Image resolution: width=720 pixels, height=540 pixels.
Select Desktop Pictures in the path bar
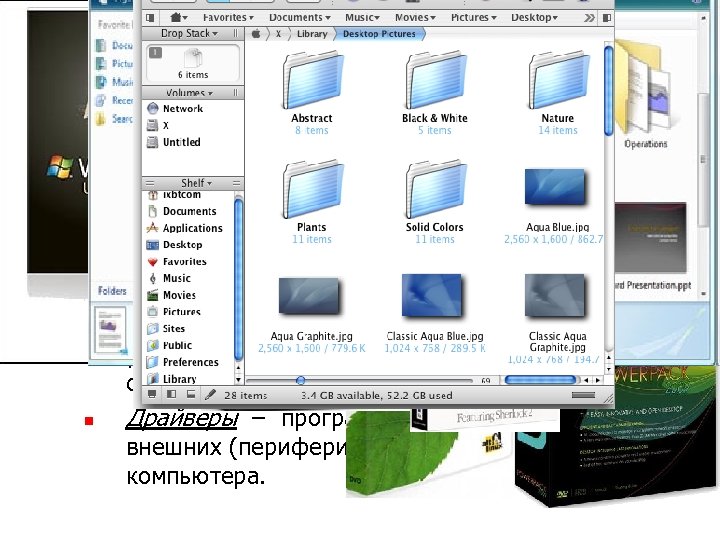point(379,34)
